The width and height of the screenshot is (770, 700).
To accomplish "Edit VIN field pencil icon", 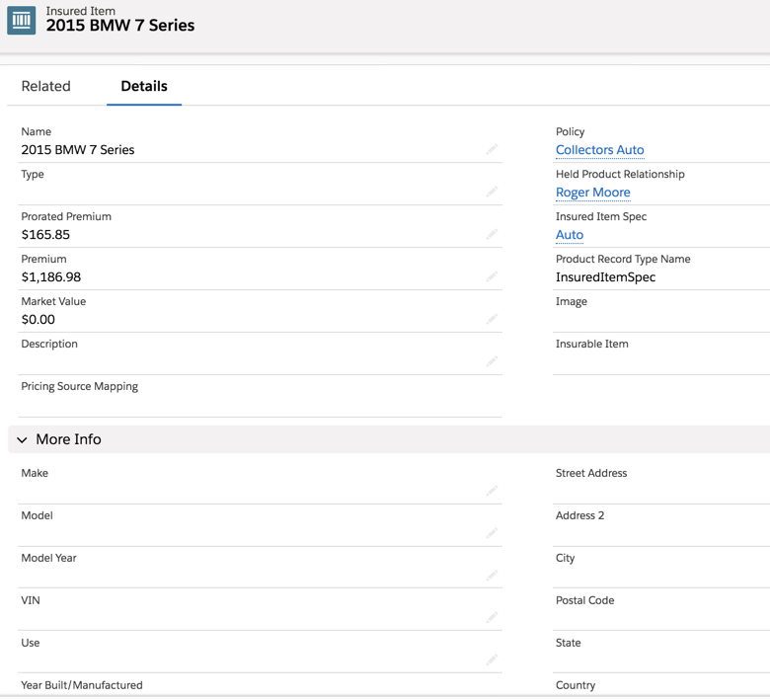I will (492, 617).
